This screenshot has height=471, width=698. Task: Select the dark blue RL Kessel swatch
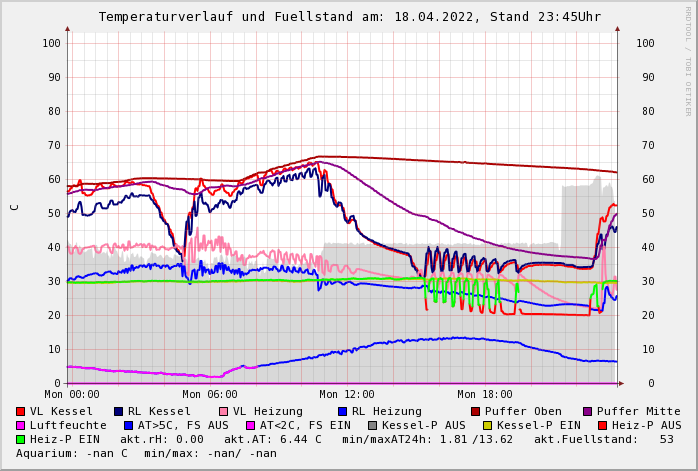(119, 411)
